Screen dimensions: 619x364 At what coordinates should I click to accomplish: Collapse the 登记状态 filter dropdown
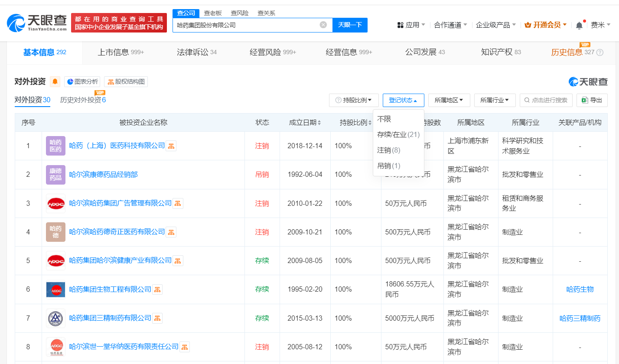tap(403, 100)
